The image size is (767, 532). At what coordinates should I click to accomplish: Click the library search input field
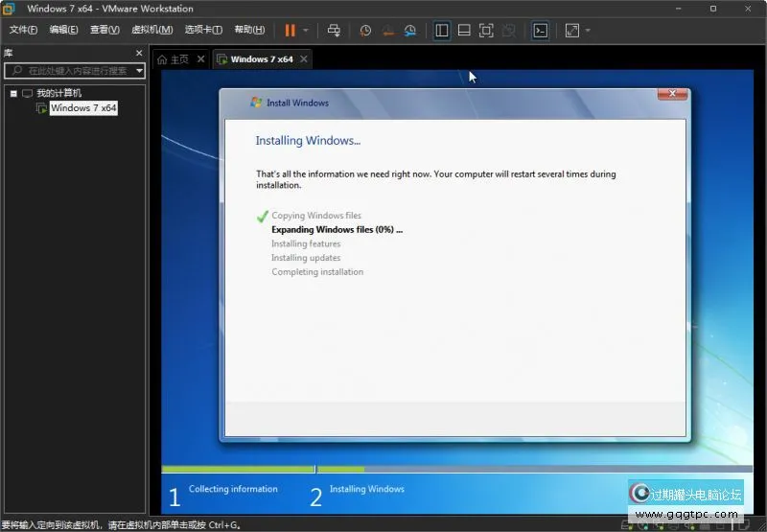point(72,71)
